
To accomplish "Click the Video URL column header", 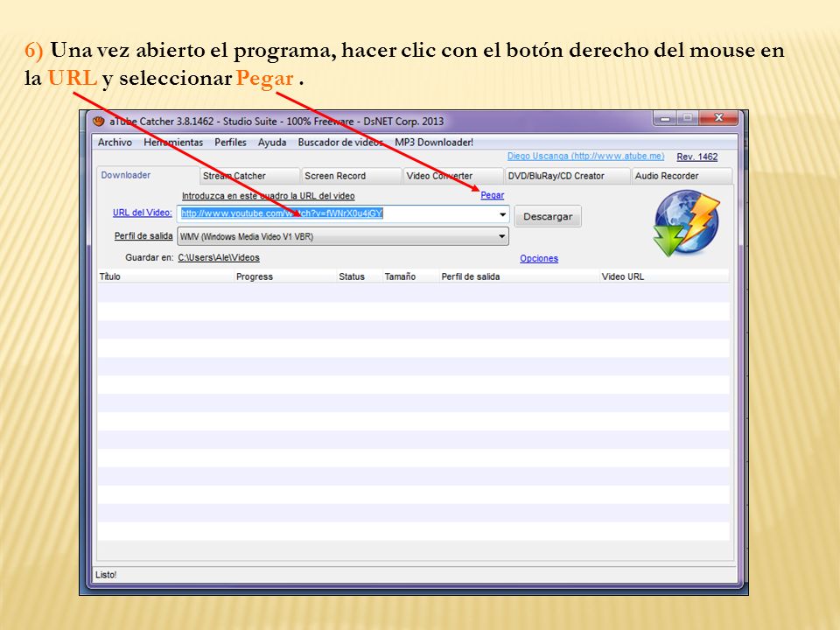I will tap(664, 276).
